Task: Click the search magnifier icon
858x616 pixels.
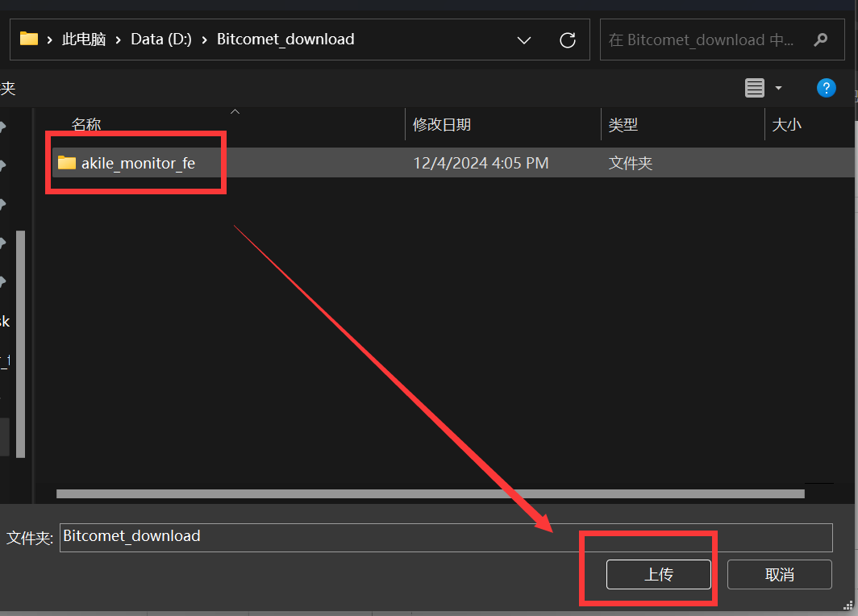Action: click(820, 40)
